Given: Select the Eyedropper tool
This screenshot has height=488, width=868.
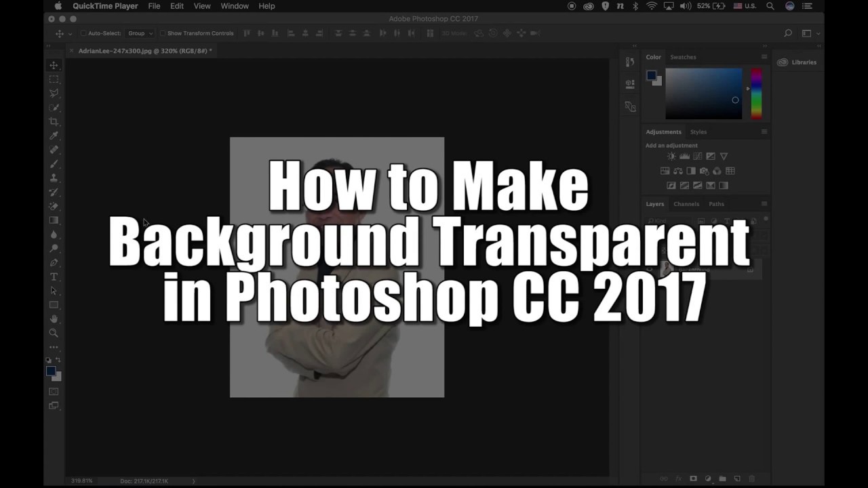Looking at the screenshot, I should pos(54,136).
